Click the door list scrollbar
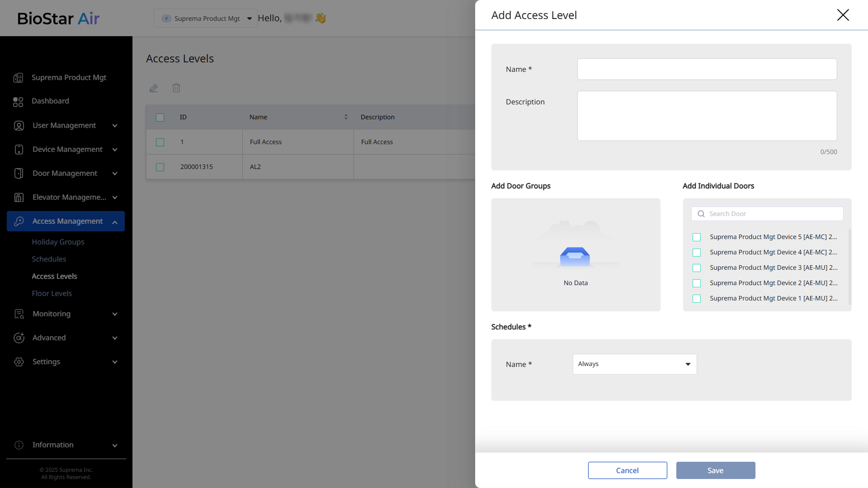Viewport: 868px width, 488px height. click(x=849, y=267)
